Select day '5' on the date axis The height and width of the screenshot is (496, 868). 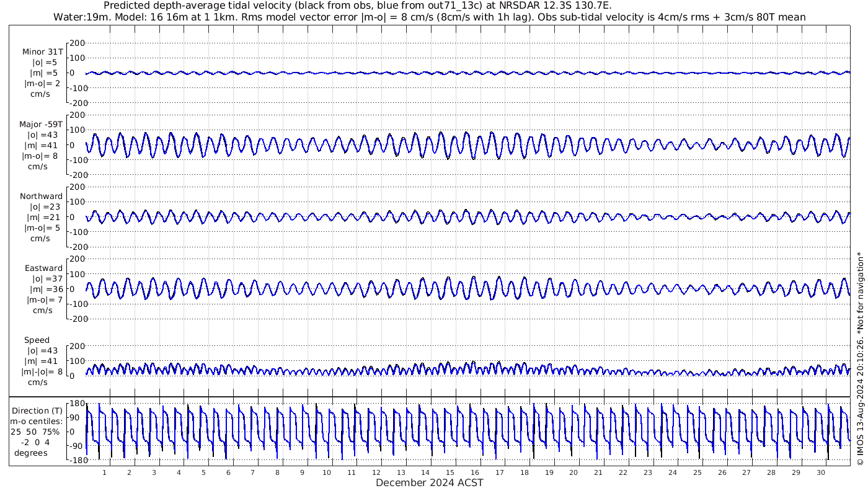point(203,472)
